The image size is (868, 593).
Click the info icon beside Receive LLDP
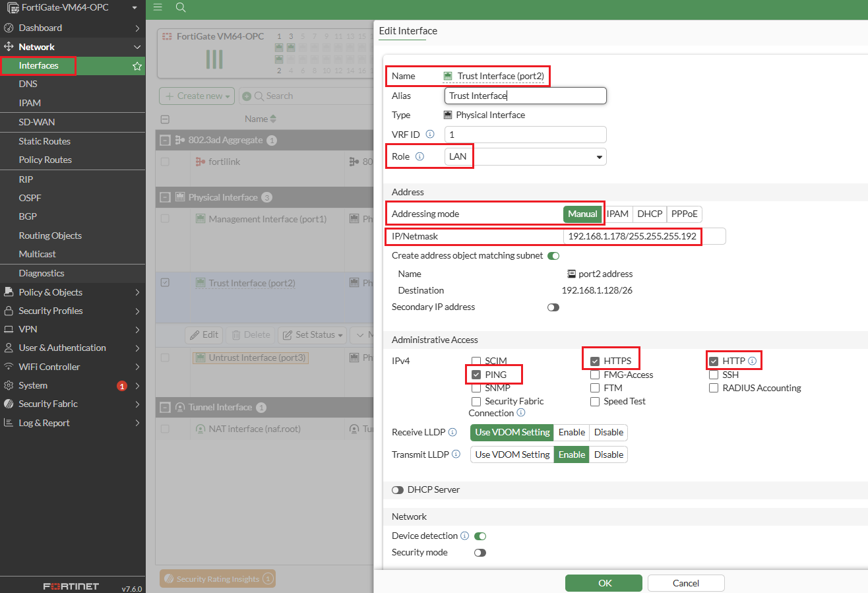452,433
